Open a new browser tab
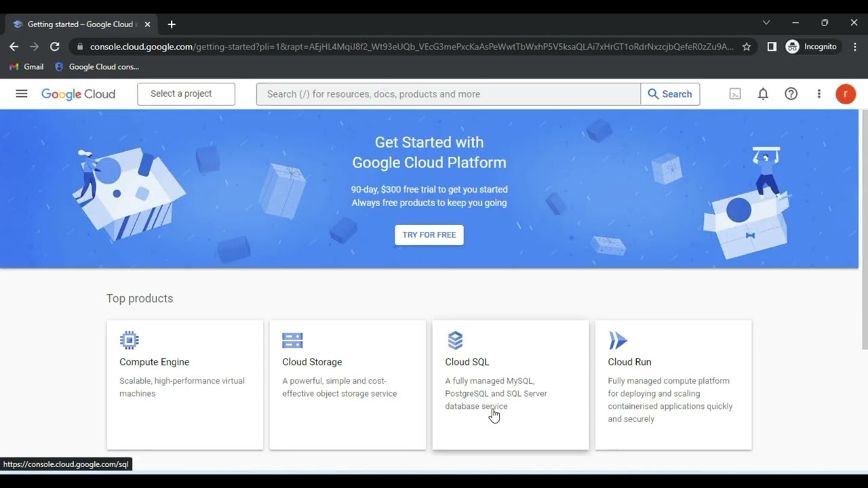This screenshot has width=868, height=488. pyautogui.click(x=172, y=24)
